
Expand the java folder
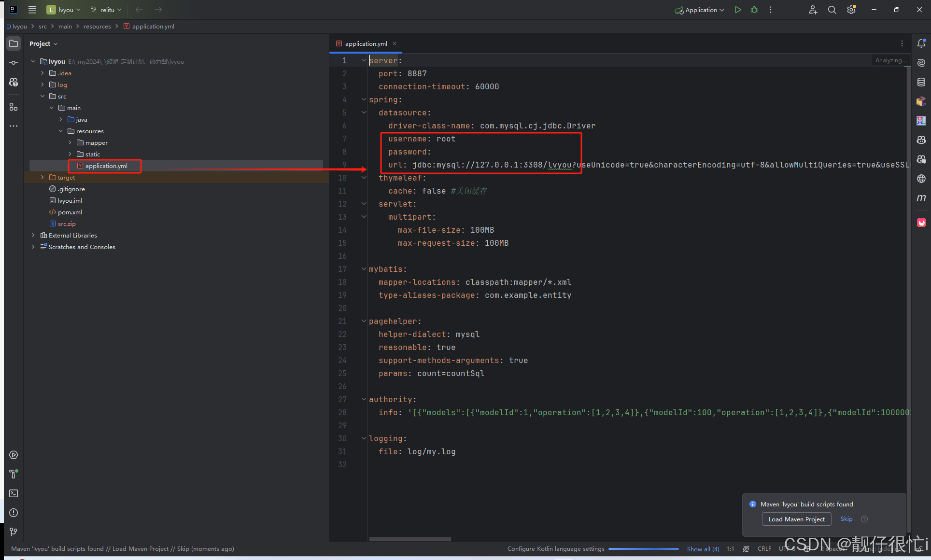[x=61, y=119]
